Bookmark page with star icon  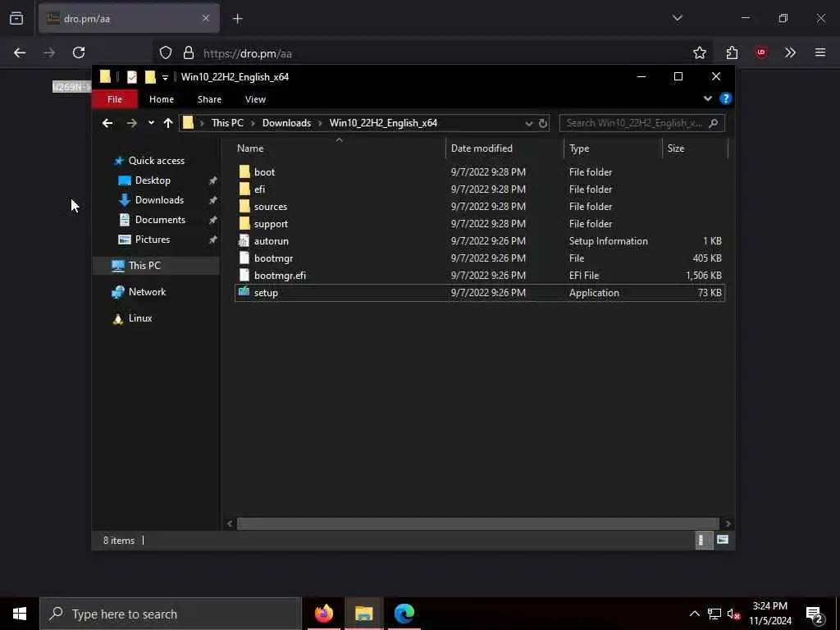tap(699, 52)
